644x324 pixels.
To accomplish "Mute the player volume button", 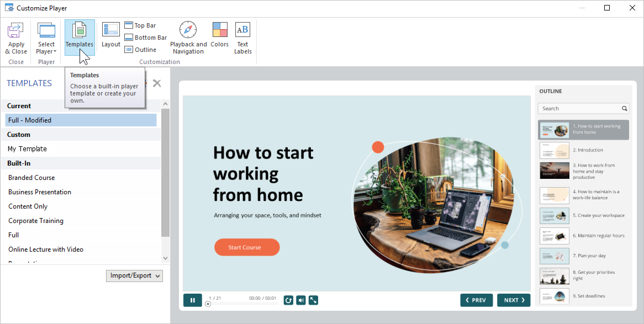I will pos(301,300).
